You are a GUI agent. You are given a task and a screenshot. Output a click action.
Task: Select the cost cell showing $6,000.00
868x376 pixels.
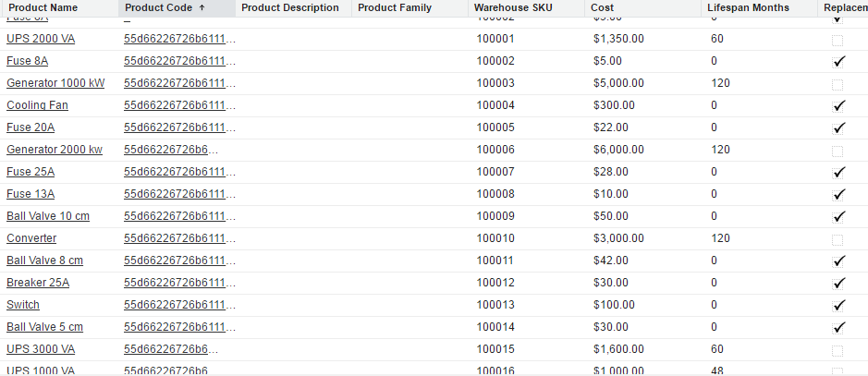(x=618, y=150)
